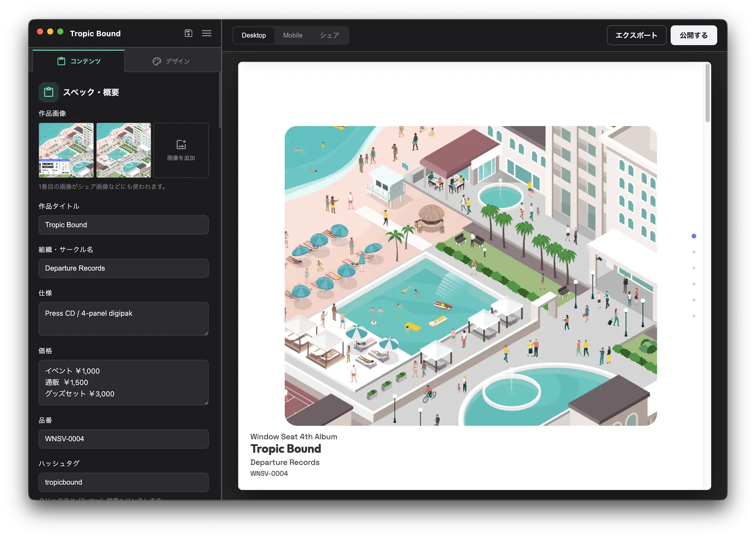Click 'Departure Records' text in preview
Image resolution: width=756 pixels, height=538 pixels.
click(285, 462)
